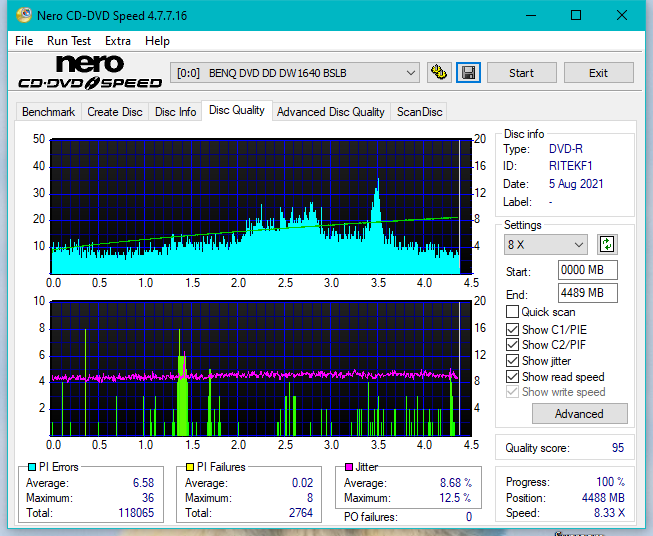Click the floppy disk save icon

pos(469,73)
